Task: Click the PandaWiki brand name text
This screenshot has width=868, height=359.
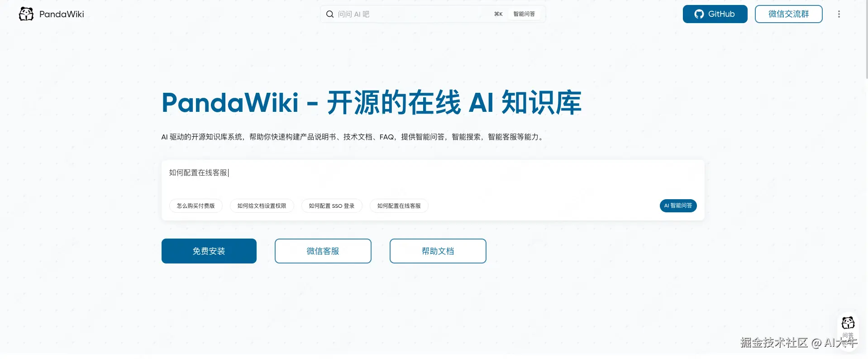Action: pos(62,14)
